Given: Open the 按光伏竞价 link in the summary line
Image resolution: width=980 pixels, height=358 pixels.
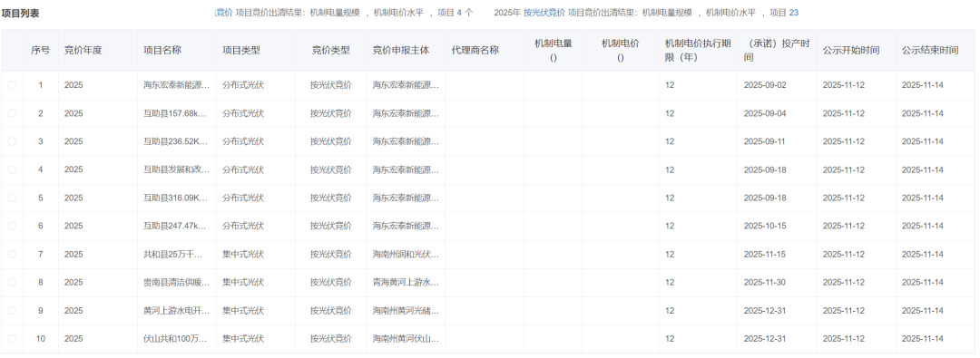Looking at the screenshot, I should (544, 13).
